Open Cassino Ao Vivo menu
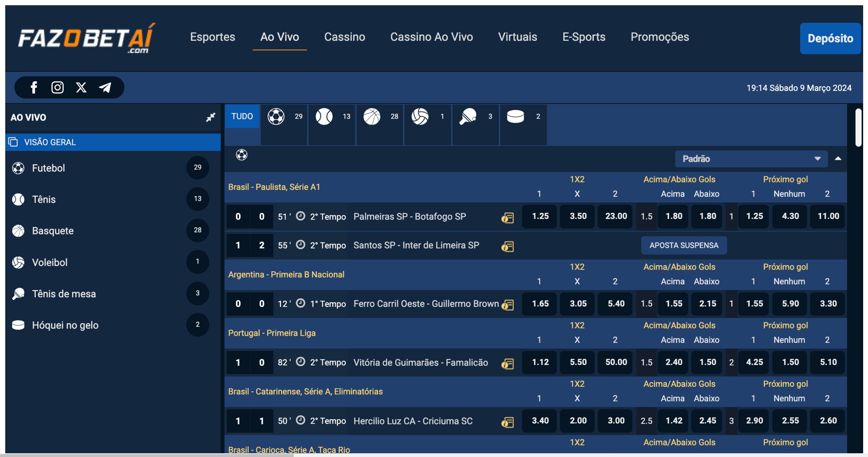Viewport: 868px width, 457px height. [x=432, y=37]
